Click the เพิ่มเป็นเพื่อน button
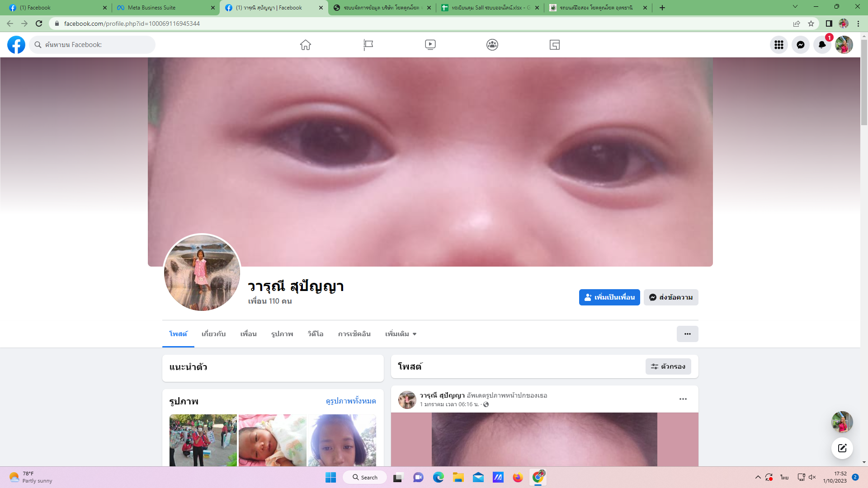 coord(609,297)
